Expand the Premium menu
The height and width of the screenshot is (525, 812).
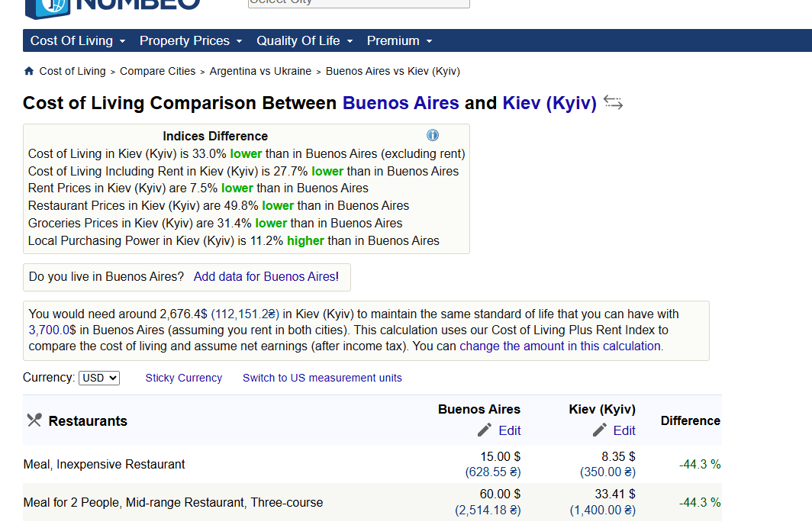pos(399,40)
